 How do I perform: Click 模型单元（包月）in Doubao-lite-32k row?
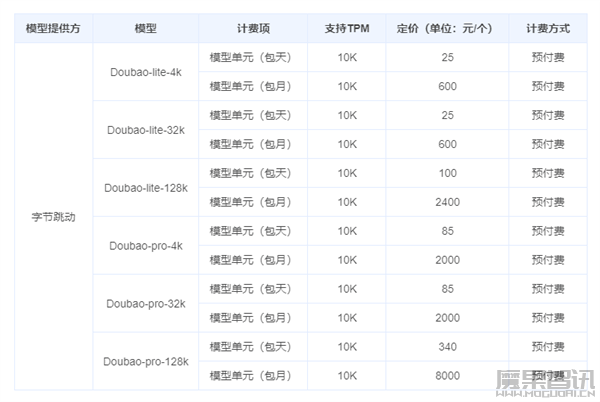click(x=251, y=144)
